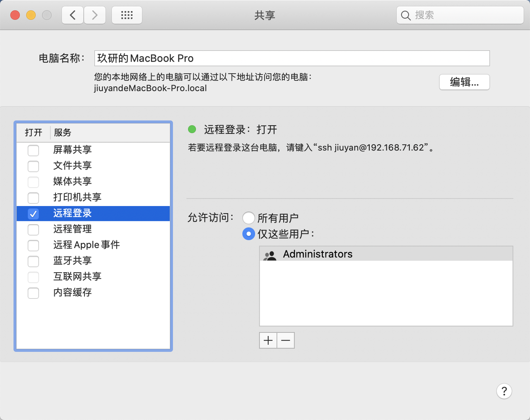Select the 仅这些用户 radio option
The width and height of the screenshot is (530, 420).
[248, 234]
